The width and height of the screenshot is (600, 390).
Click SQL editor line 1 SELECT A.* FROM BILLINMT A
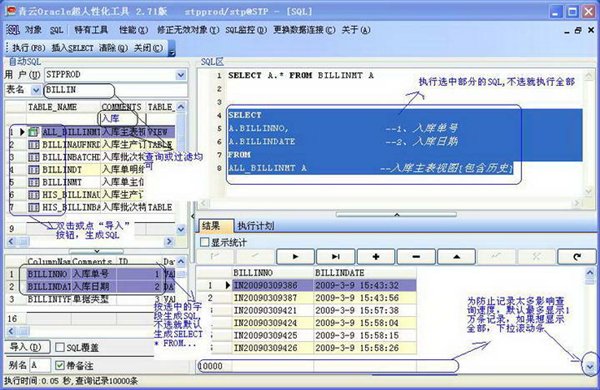pos(301,75)
